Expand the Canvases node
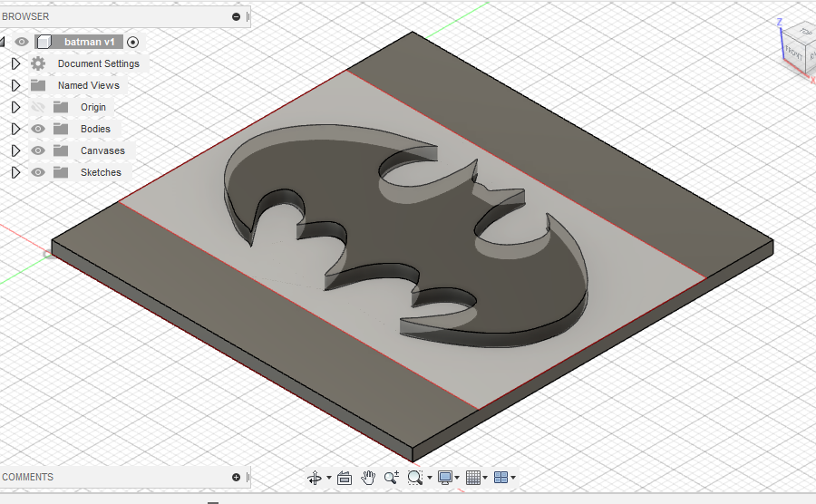The height and width of the screenshot is (504, 816). [15, 150]
